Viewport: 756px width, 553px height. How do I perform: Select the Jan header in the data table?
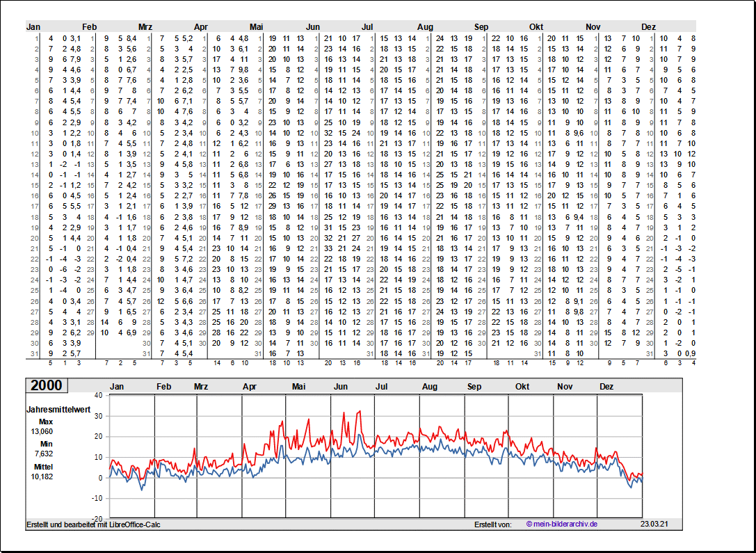pos(33,27)
